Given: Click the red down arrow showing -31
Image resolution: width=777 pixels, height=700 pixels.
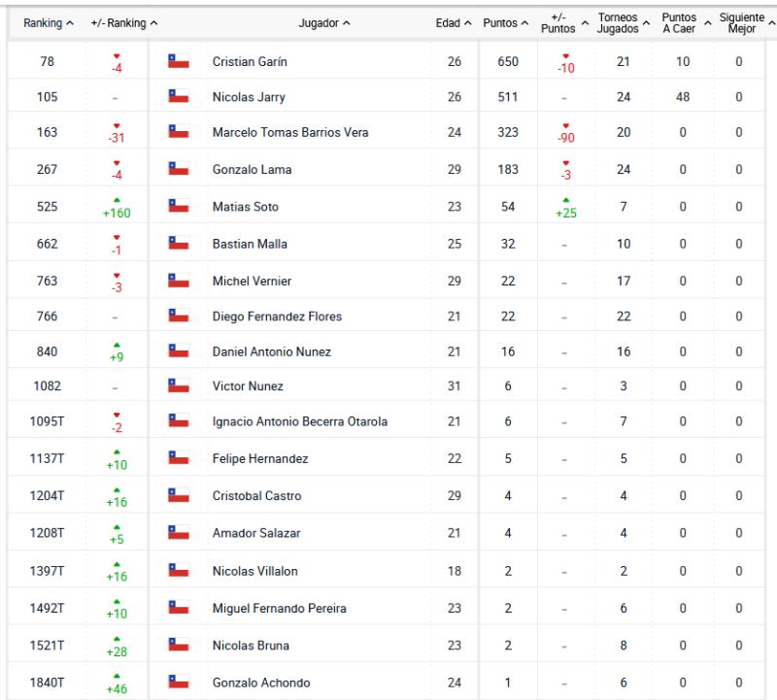Looking at the screenshot, I should click(117, 133).
